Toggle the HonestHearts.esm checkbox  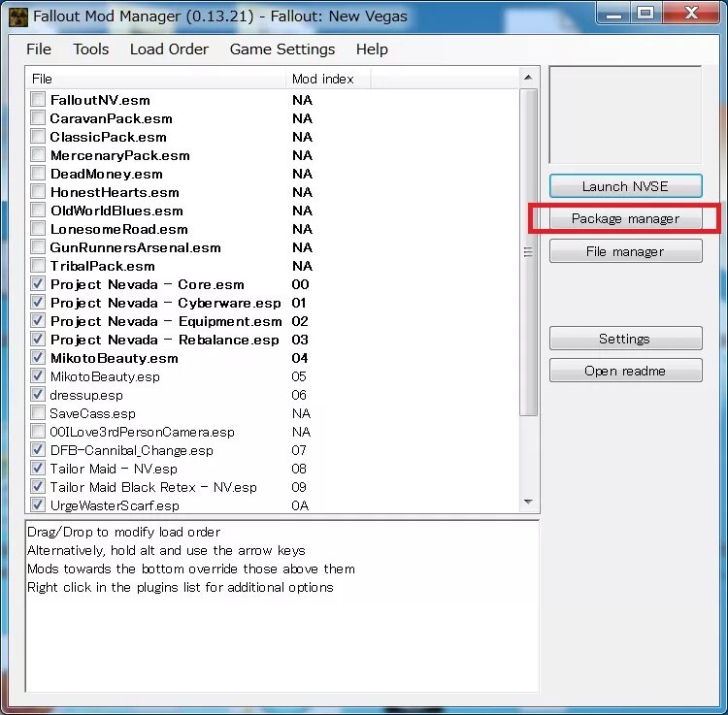pos(38,191)
